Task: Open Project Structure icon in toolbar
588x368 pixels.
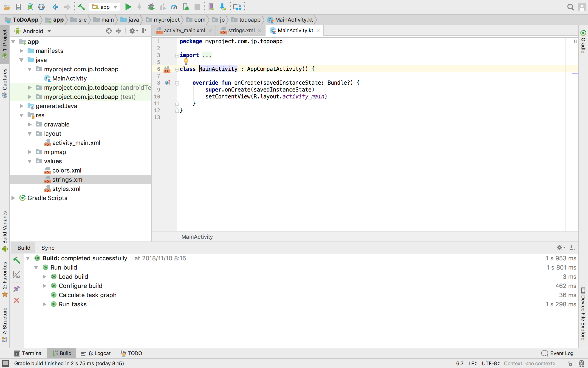Action: (237, 7)
